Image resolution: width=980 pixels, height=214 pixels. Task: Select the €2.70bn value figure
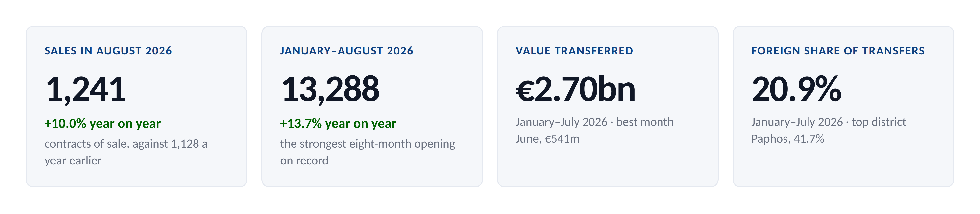pos(576,89)
